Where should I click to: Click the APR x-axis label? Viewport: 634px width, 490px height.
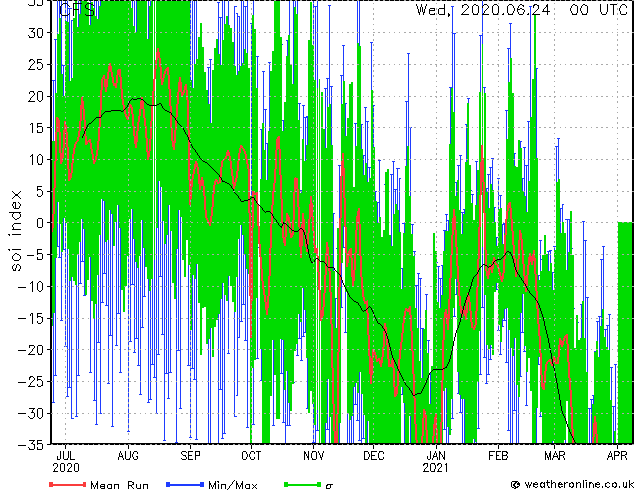pos(617,456)
